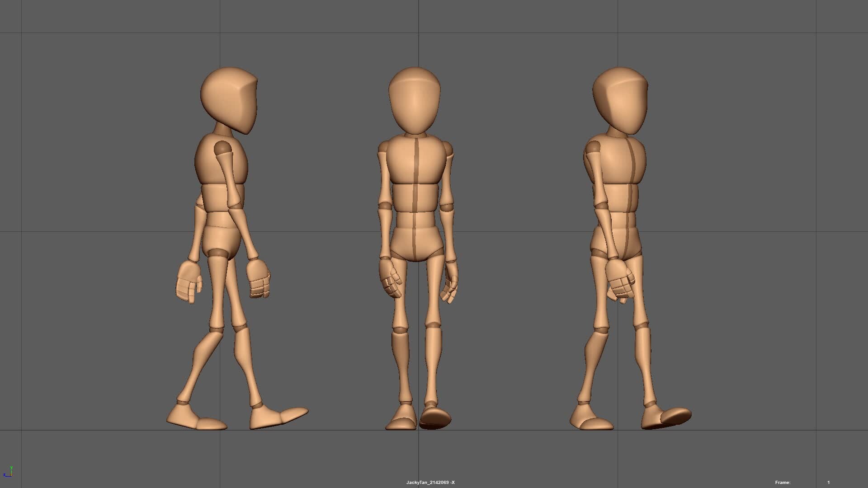Select the green Y axis on the gizmo
868x488 pixels.
[x=11, y=468]
